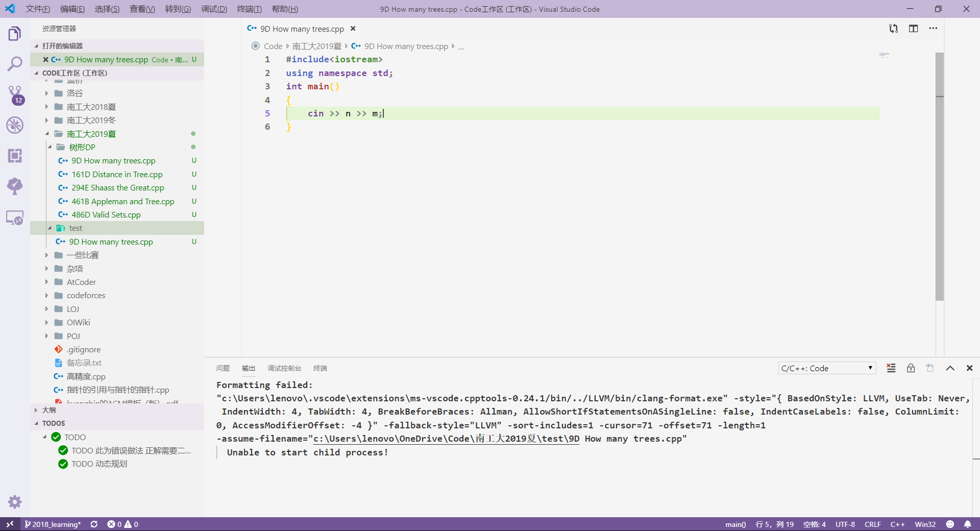
Task: Expand the 大纲 outline section
Action: [117, 410]
